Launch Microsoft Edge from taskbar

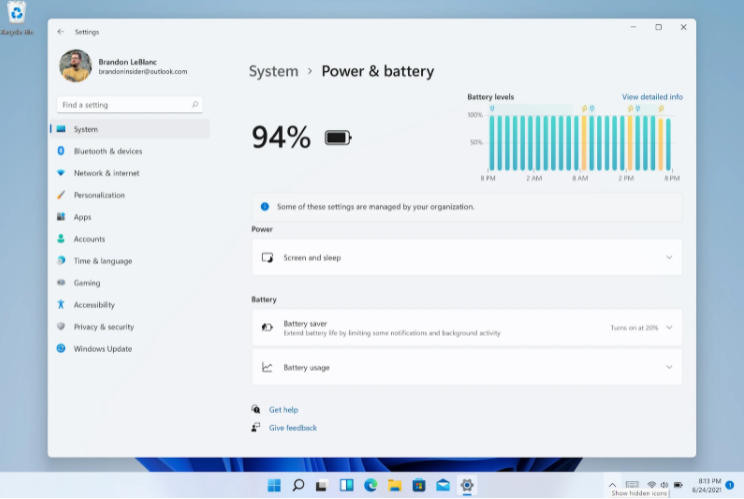(x=371, y=485)
